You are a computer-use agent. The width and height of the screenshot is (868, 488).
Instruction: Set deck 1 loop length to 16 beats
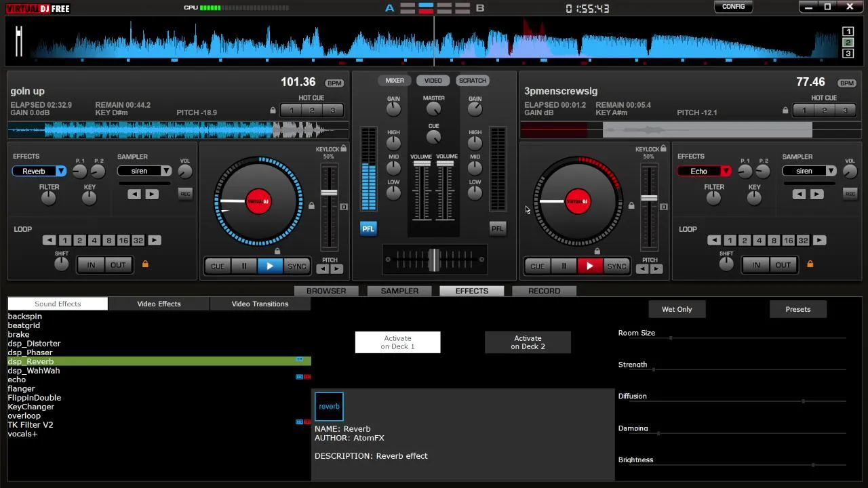tap(123, 241)
